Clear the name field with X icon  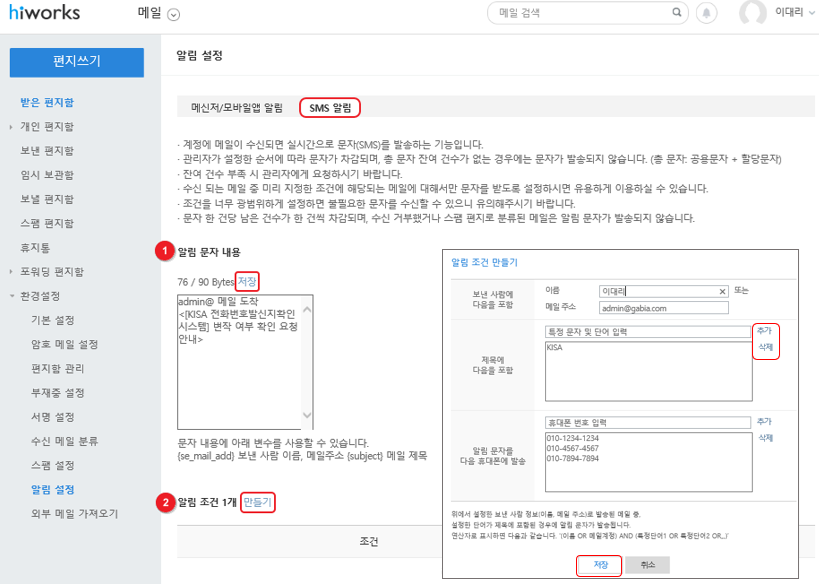(722, 291)
